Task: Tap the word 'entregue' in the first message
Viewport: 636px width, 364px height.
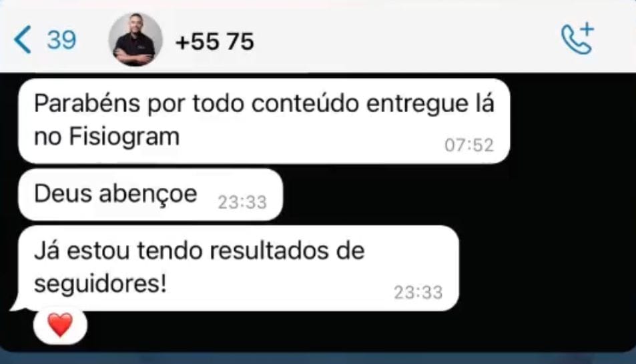Action: pos(413,105)
